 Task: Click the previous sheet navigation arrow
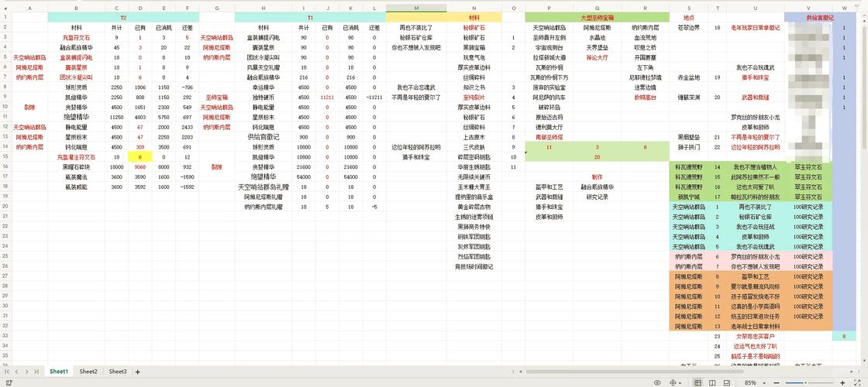click(17, 372)
